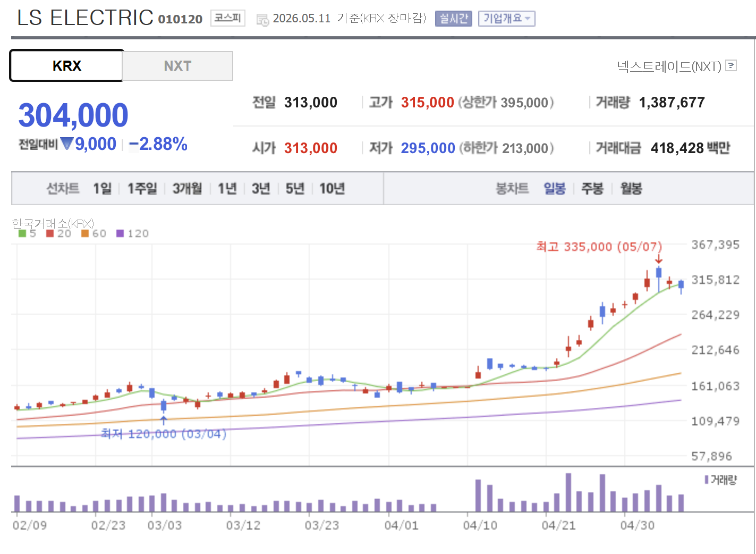Click the previous close value 313,000 next to 전일

311,102
